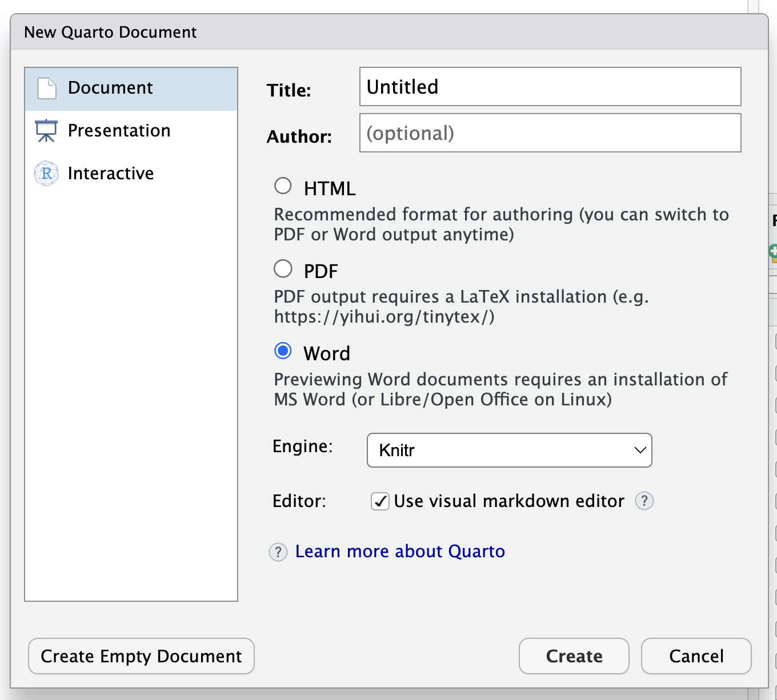Open the Engine Knitr dropdown
777x700 pixels.
(509, 450)
